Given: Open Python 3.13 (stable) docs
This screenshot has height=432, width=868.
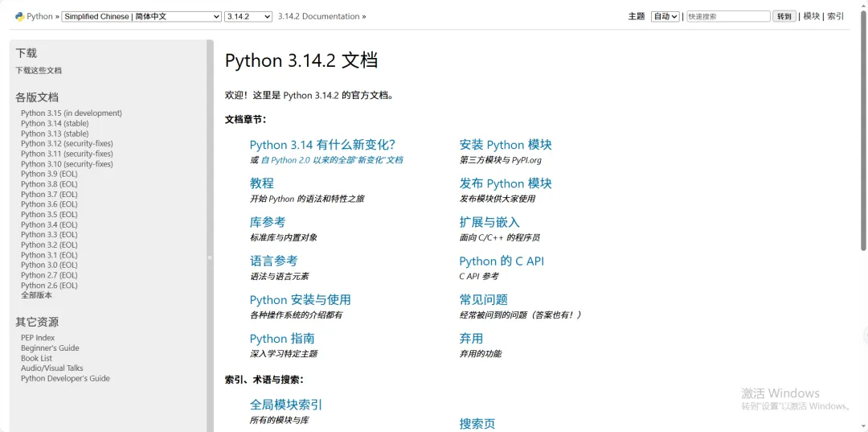Looking at the screenshot, I should (x=55, y=134).
